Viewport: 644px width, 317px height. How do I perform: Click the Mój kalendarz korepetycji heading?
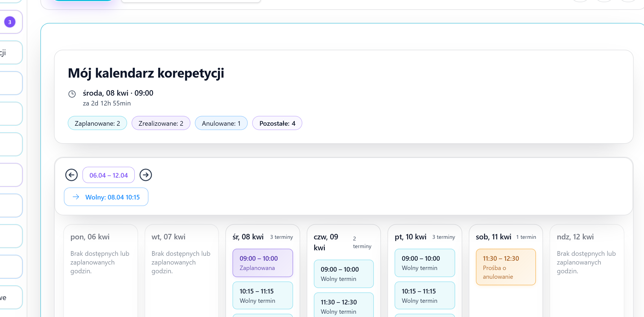(x=146, y=73)
